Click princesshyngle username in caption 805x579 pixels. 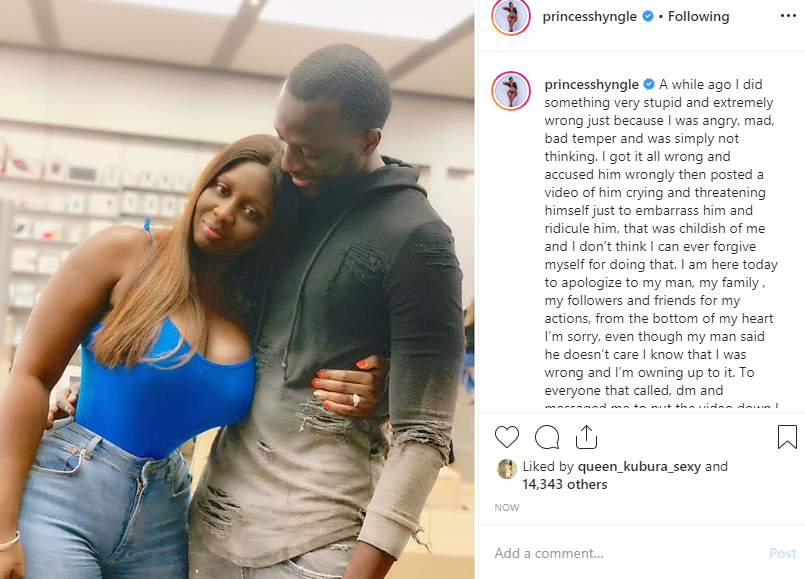coord(591,84)
